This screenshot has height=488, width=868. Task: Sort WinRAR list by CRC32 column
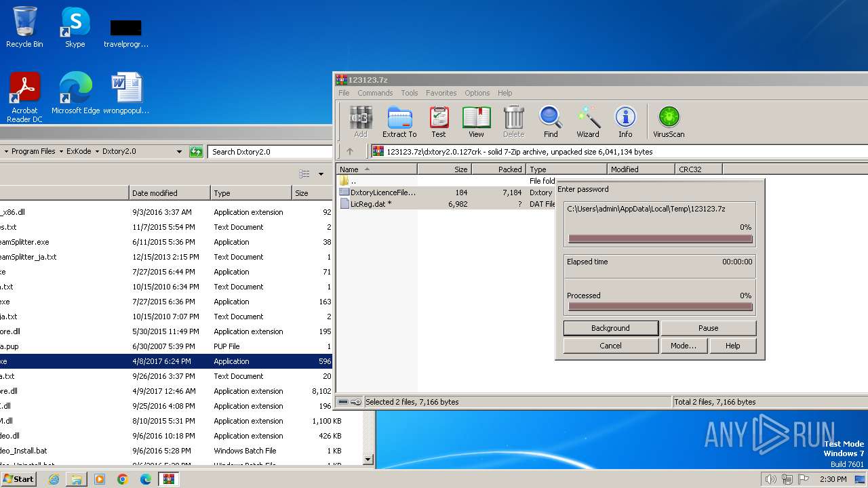pyautogui.click(x=698, y=169)
